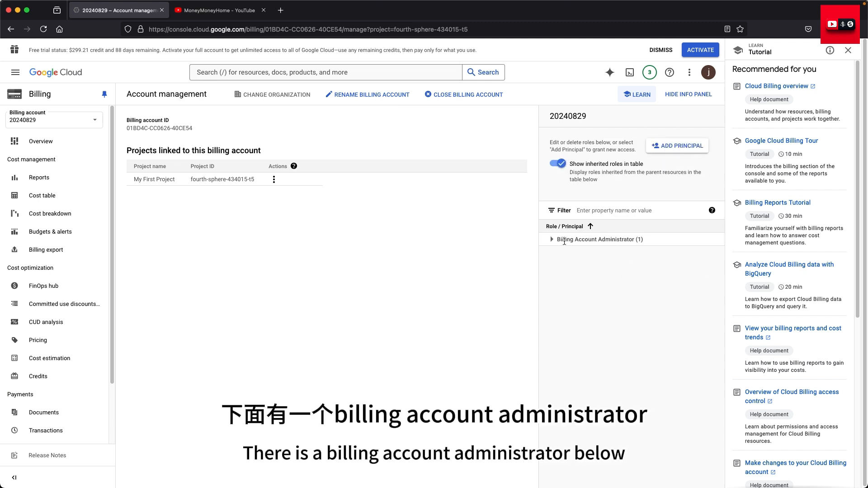Click the Tutorial panel vertical scrollbar
This screenshot has height=488, width=868.
[857, 190]
